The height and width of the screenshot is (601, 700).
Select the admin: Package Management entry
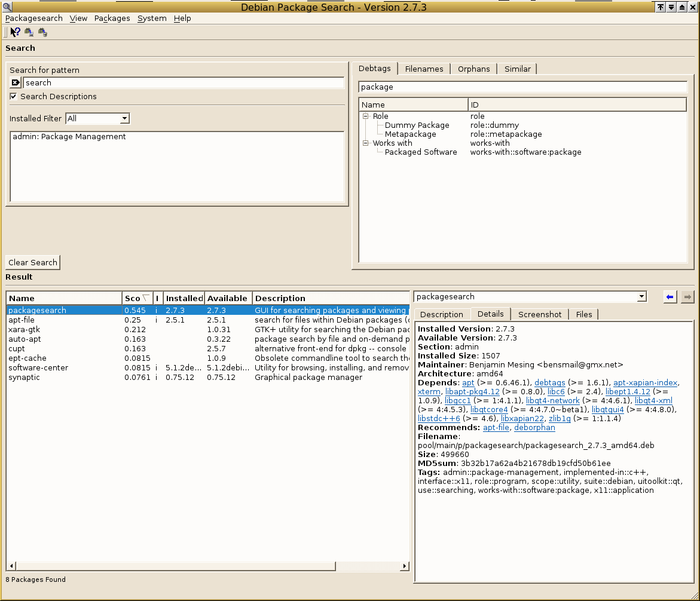[x=69, y=137]
